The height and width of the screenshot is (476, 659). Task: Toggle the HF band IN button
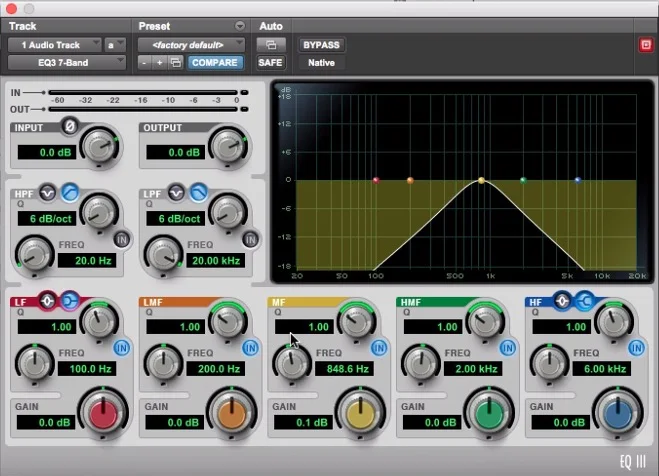tap(636, 348)
